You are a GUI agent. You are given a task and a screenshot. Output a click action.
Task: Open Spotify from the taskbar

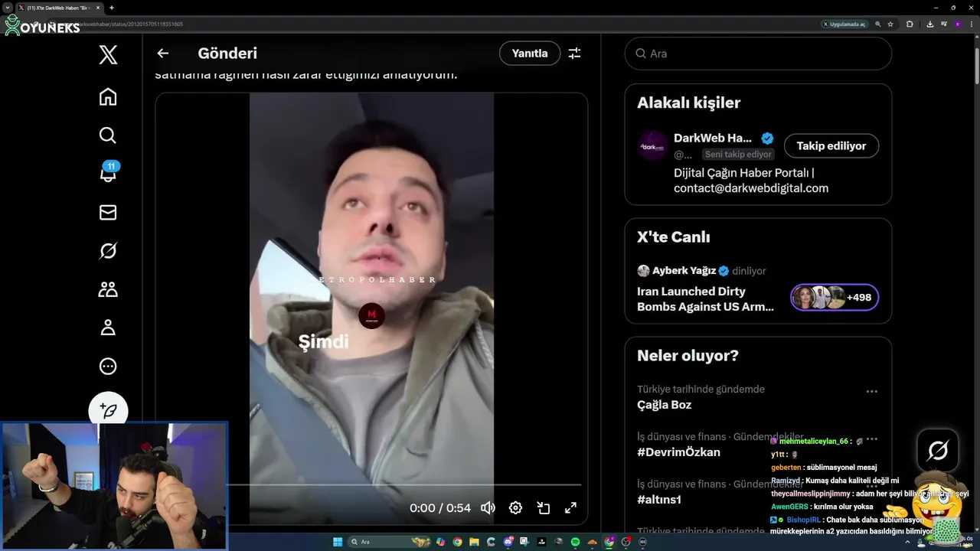[x=575, y=542]
